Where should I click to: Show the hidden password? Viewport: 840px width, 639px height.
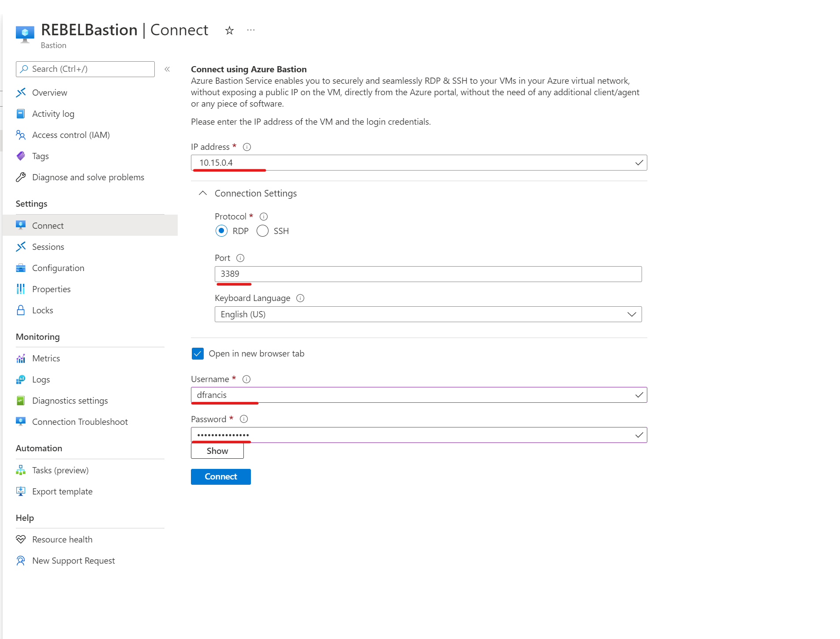[217, 450]
